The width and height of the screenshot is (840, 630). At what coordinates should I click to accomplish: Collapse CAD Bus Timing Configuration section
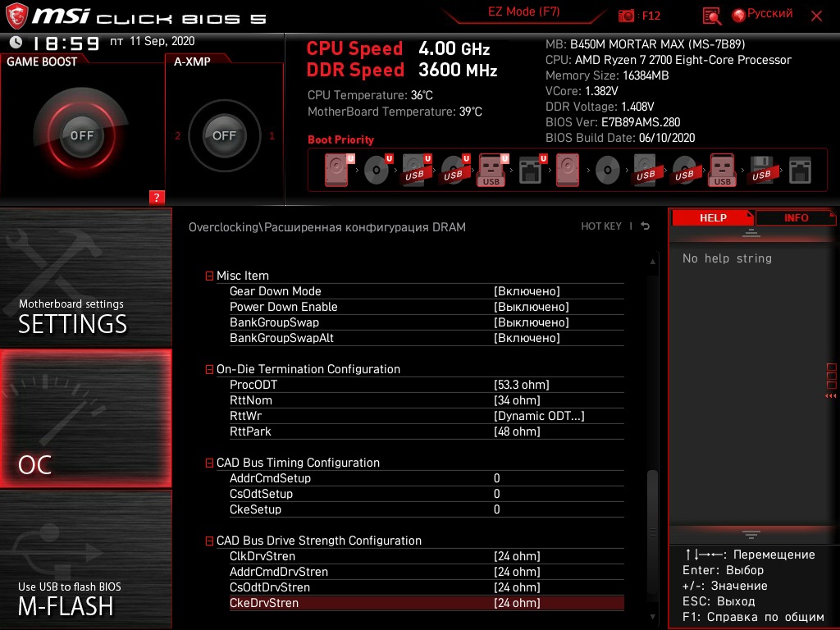209,463
